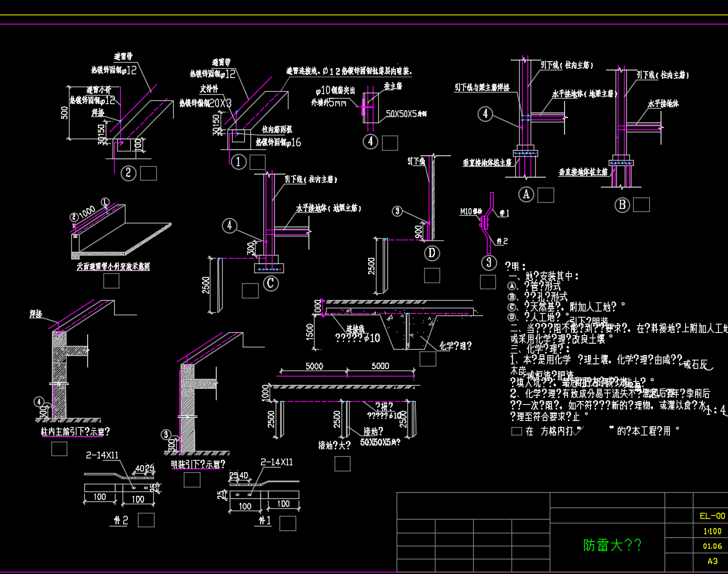Pick the circled 3 below the clamp
This screenshot has width=728, height=574.
coord(490,263)
